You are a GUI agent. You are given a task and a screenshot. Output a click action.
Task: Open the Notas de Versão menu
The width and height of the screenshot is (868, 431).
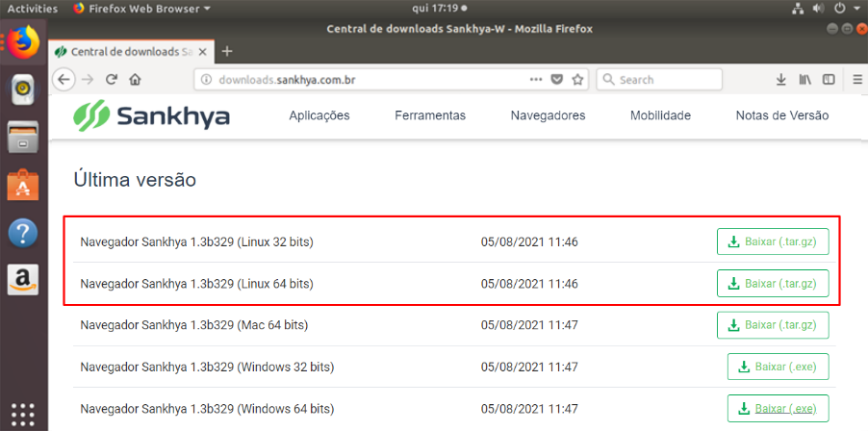click(x=781, y=115)
